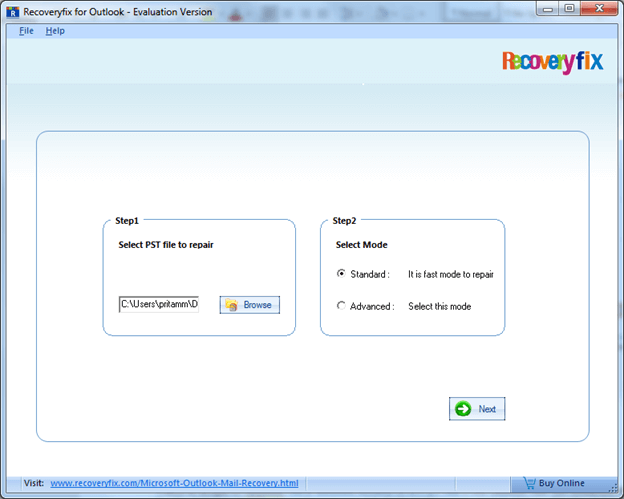Click the 'It is fast mode to repair' description
This screenshot has width=624, height=499.
450,274
